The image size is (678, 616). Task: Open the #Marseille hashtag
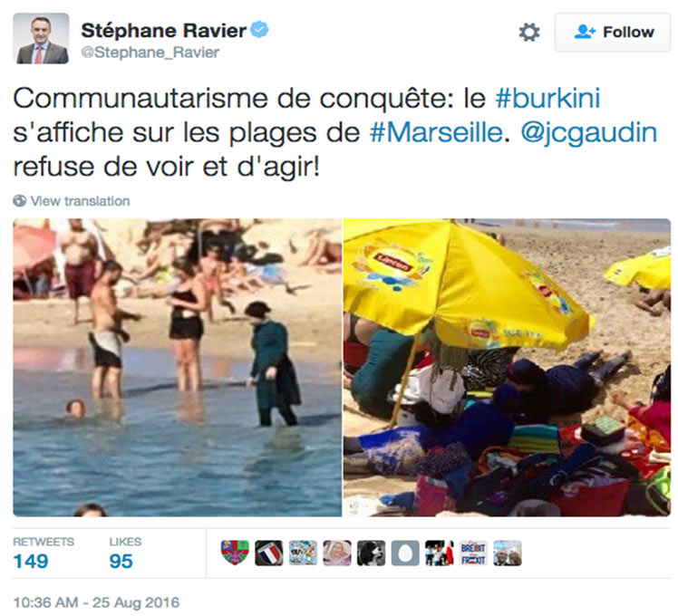click(x=436, y=132)
